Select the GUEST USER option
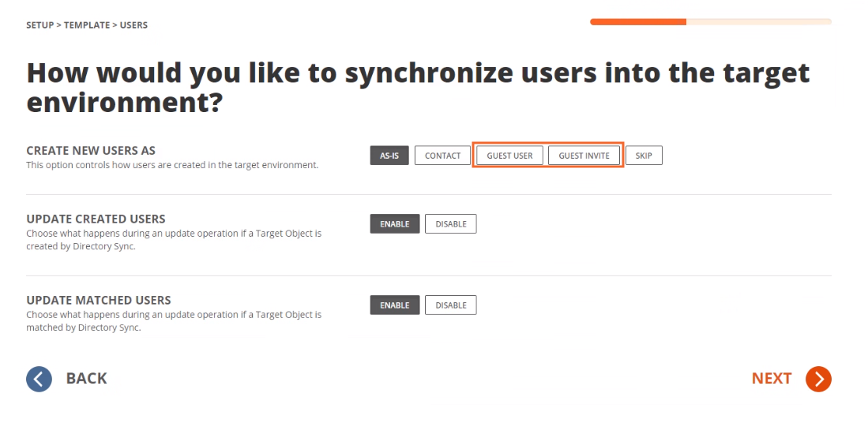 pos(509,155)
